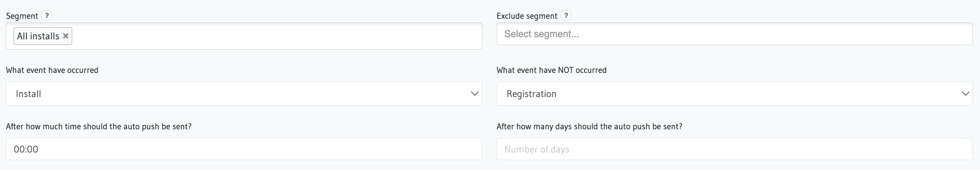
Task: Click the Install text in the dropdown
Action: 28,94
